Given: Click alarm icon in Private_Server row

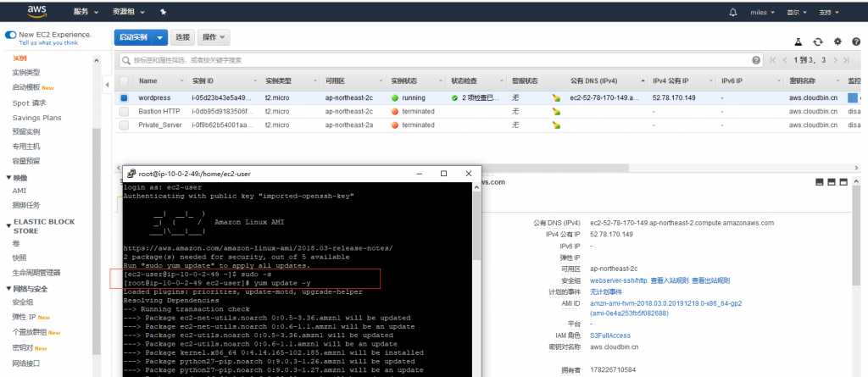Looking at the screenshot, I should (x=556, y=125).
